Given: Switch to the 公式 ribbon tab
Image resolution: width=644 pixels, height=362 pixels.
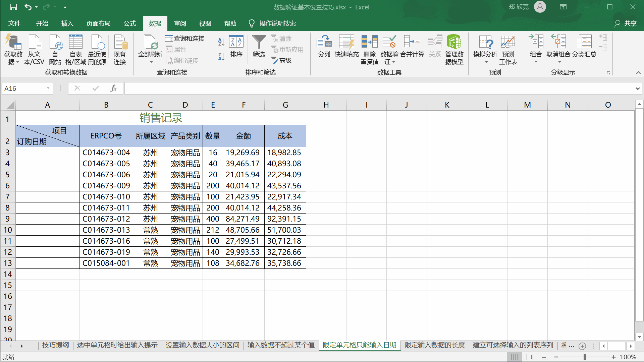Looking at the screenshot, I should (129, 23).
